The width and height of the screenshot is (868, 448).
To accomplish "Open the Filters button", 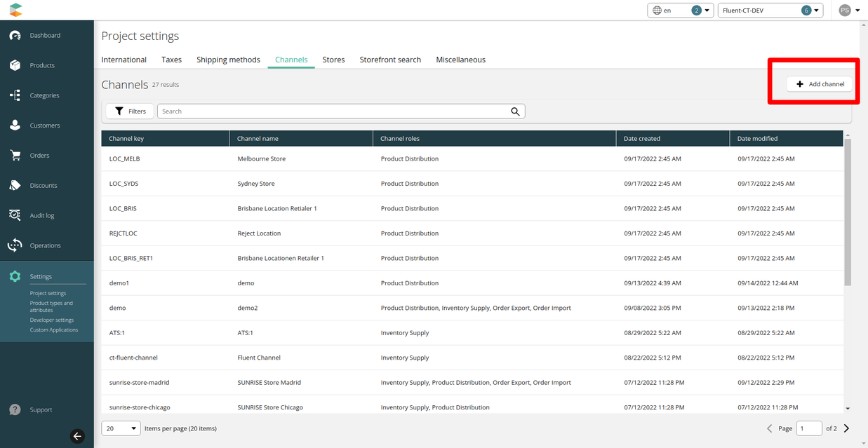I will 130,111.
